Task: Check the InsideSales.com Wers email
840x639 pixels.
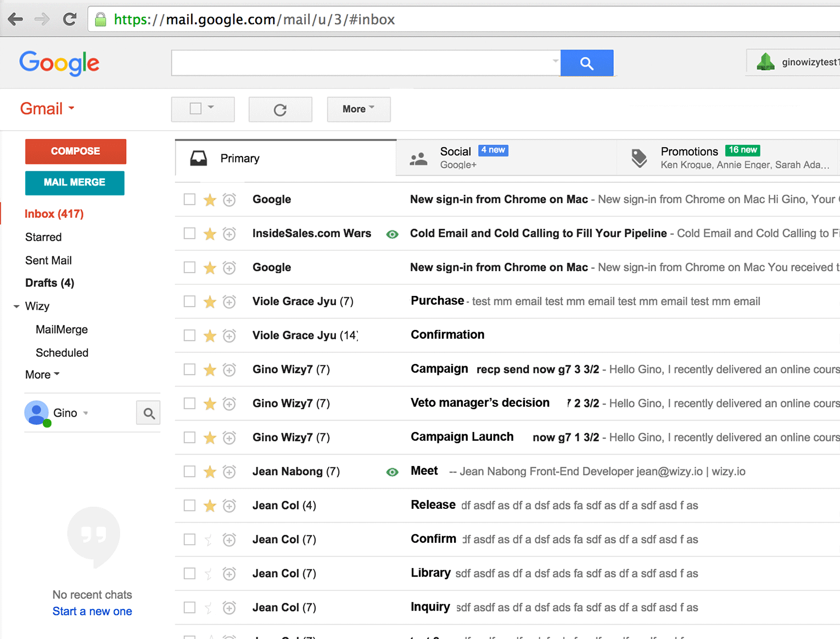Action: coord(189,233)
